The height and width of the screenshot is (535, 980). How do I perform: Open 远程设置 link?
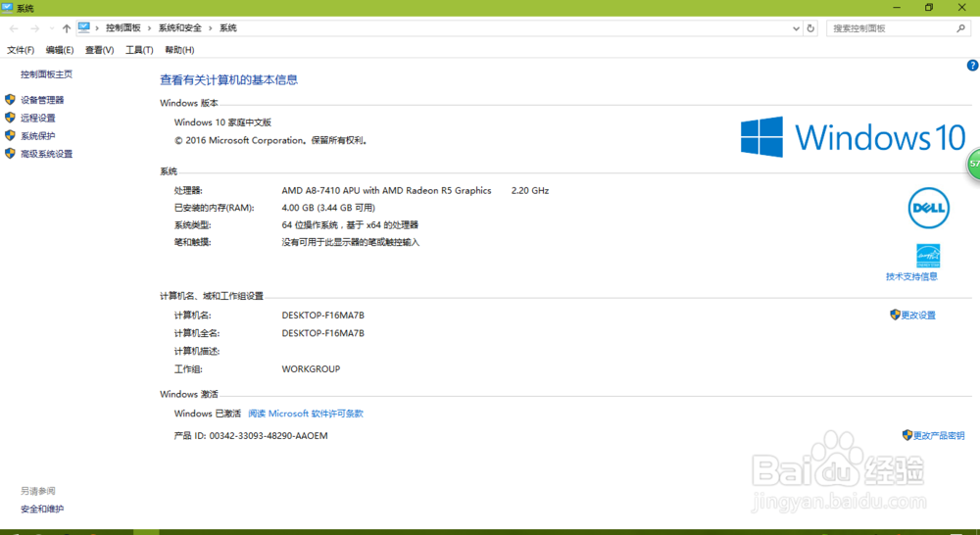pos(37,119)
